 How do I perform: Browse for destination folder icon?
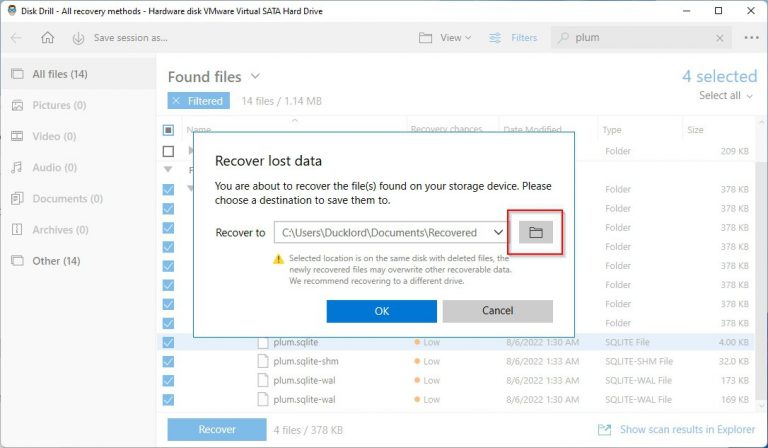(x=535, y=233)
